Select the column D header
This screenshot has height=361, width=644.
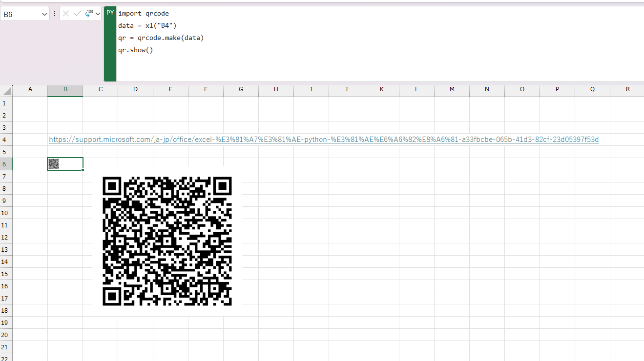[135, 90]
